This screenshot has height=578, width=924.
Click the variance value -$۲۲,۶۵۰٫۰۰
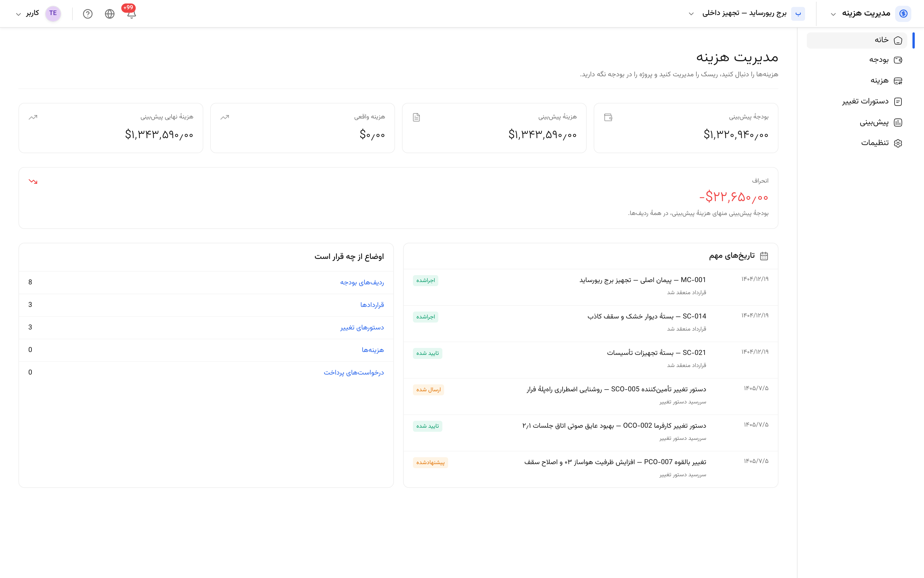(733, 197)
